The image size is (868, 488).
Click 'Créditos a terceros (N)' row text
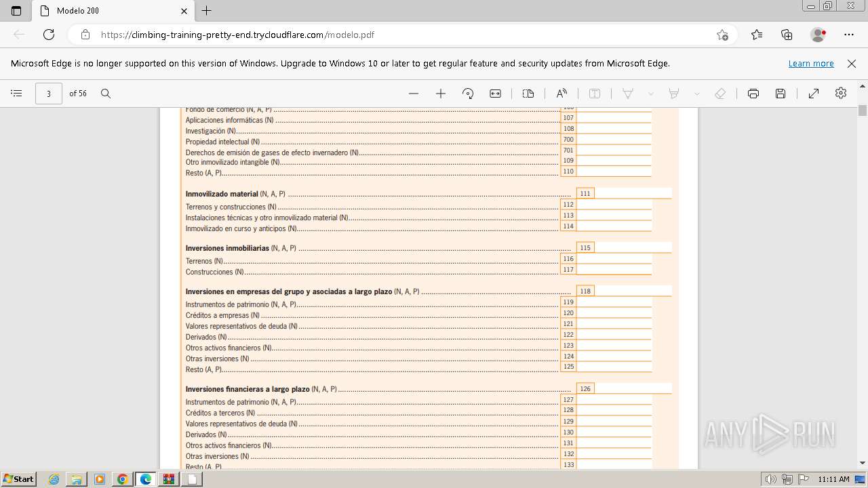[x=220, y=413]
